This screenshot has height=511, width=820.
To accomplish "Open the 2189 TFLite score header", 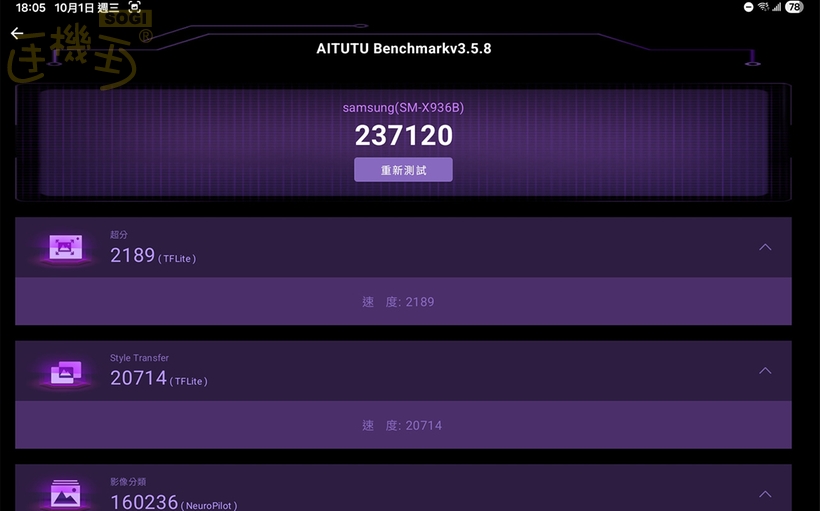I will point(403,247).
